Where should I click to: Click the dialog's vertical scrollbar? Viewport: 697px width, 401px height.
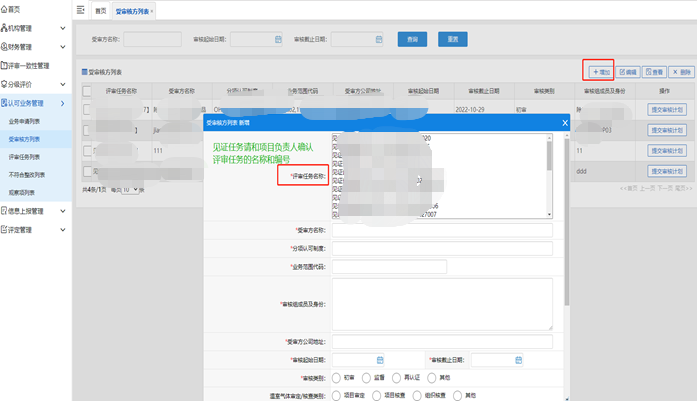click(567, 222)
